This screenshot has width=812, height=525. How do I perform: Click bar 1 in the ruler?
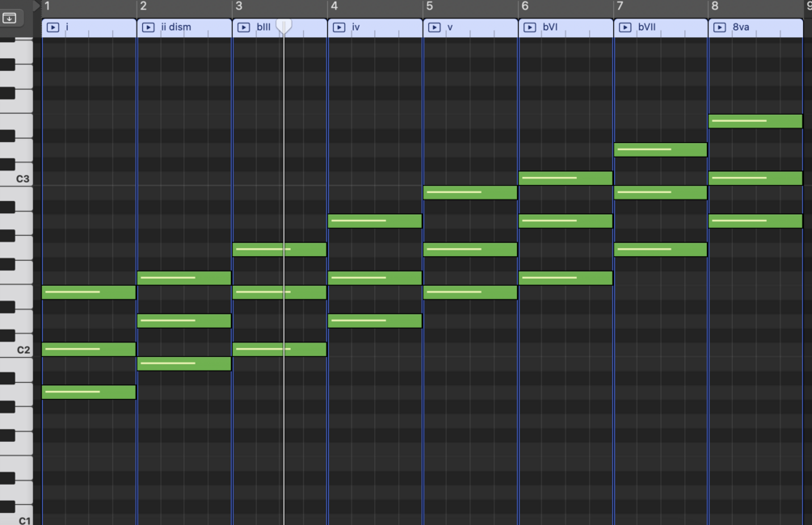click(x=47, y=6)
